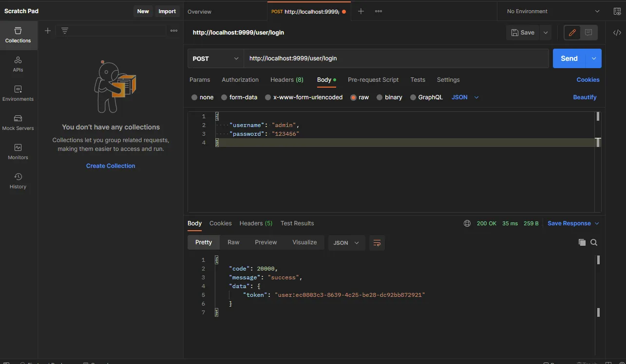The width and height of the screenshot is (626, 364).
Task: Switch to build mode with the pencil icon
Action: [x=572, y=33]
